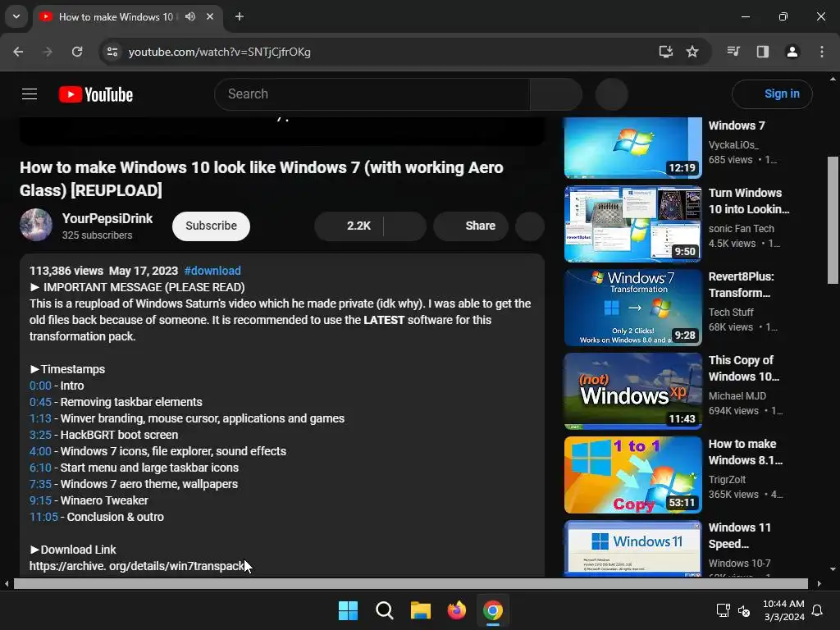This screenshot has height=630, width=840.
Task: Open taskbar Search
Action: point(385,610)
